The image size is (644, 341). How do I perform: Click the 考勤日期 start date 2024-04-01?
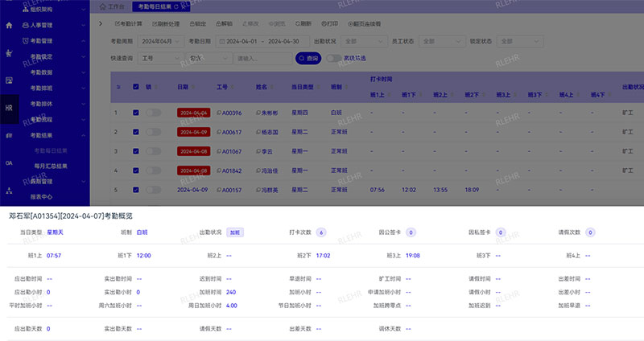coord(242,42)
